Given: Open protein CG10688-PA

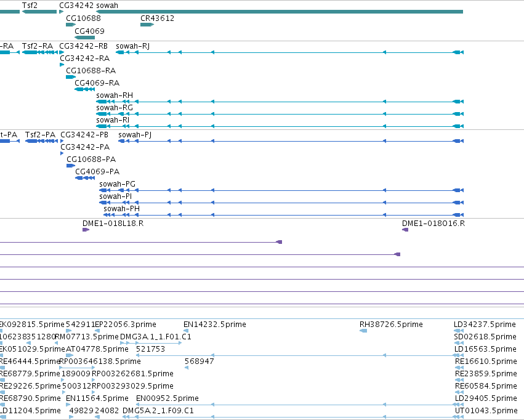Looking at the screenshot, I should tap(71, 166).
